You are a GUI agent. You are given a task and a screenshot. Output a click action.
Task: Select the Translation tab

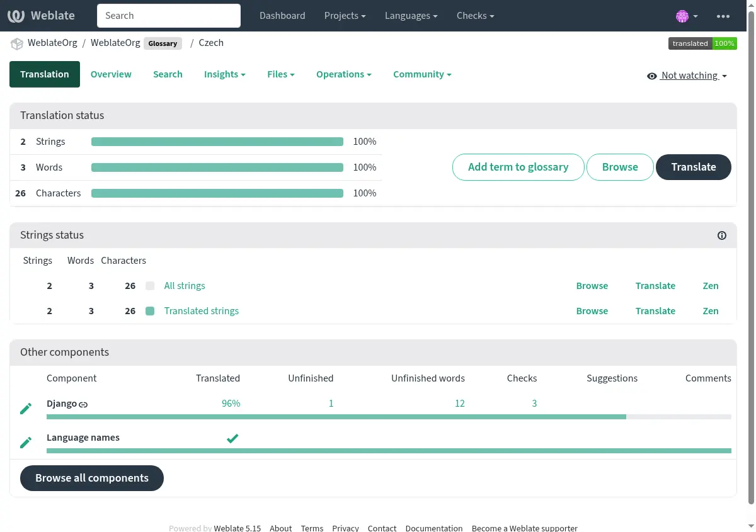[x=45, y=74]
